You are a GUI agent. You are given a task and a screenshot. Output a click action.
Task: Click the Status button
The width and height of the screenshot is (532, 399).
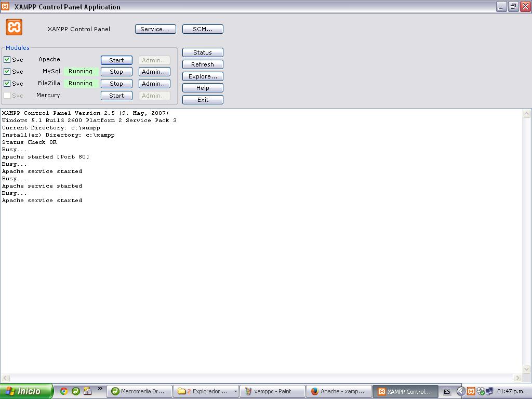(x=203, y=52)
